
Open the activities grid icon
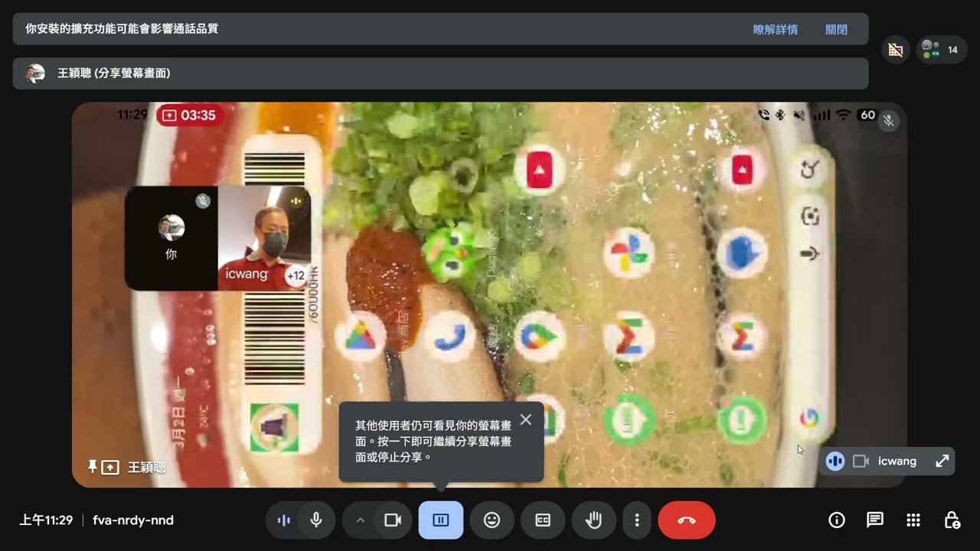(x=913, y=520)
